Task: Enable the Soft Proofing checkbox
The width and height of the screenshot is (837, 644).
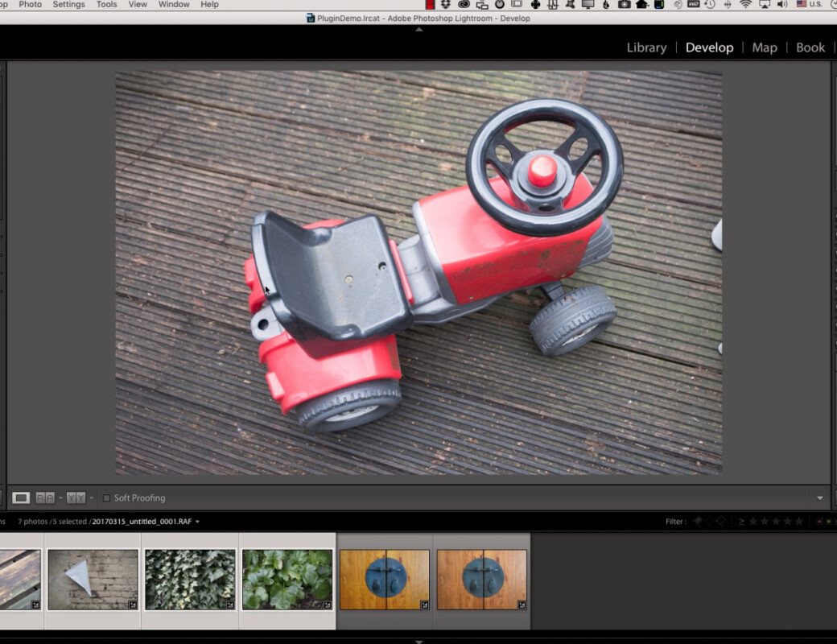Action: click(x=106, y=498)
